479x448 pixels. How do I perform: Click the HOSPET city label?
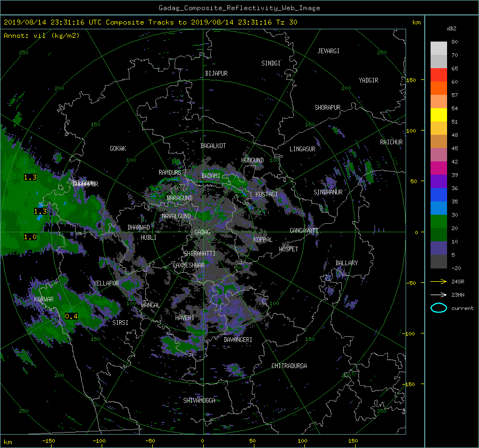pos(288,249)
